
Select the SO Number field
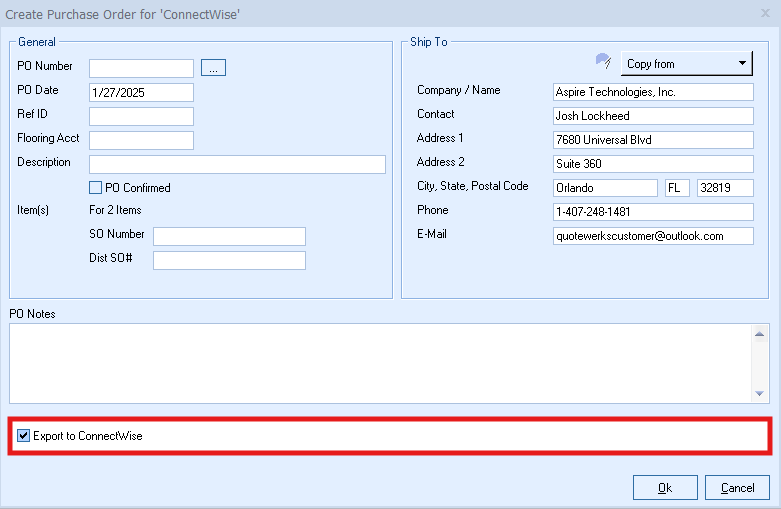click(x=229, y=236)
